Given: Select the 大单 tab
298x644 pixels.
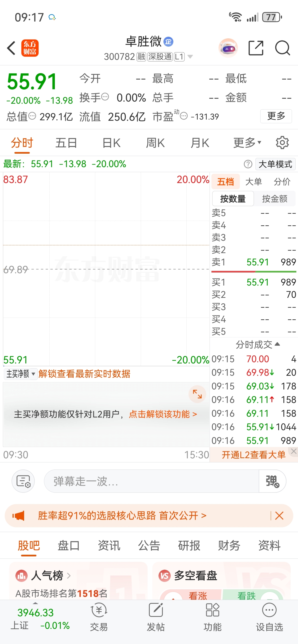Looking at the screenshot, I should 254,182.
